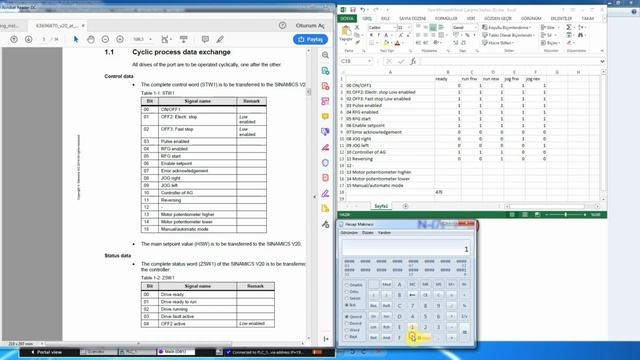Click the AutoSum sigma icon in Excel
Viewport: 640px width, 360px height.
[x=569, y=27]
